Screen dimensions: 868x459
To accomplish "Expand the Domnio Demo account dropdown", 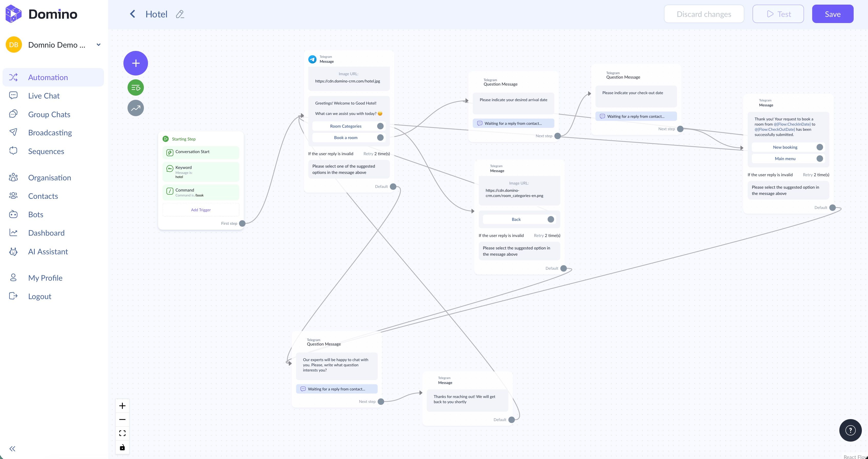I will click(x=98, y=45).
